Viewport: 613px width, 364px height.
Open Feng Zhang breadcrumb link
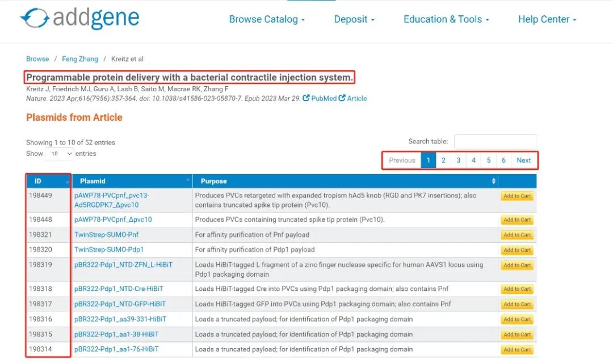pyautogui.click(x=80, y=59)
